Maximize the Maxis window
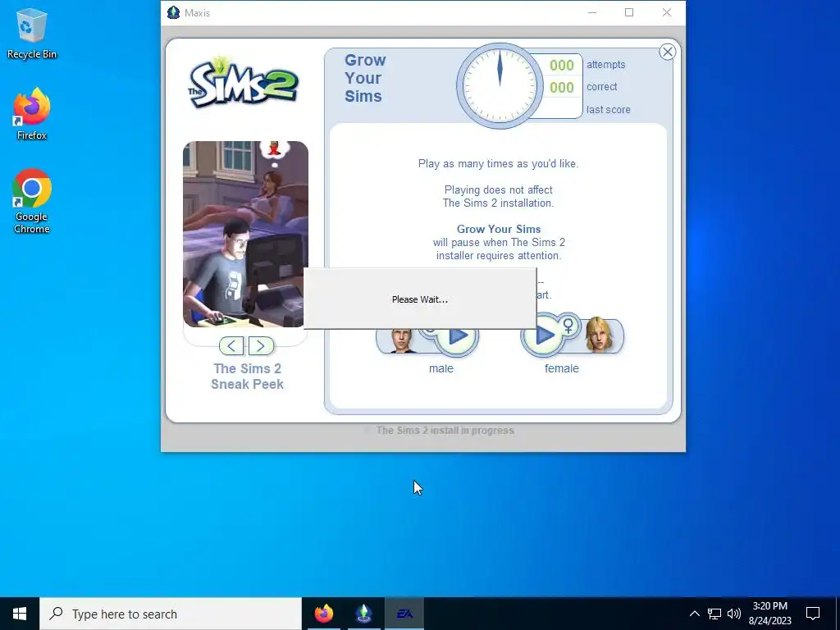Viewport: 840px width, 630px height. click(629, 12)
